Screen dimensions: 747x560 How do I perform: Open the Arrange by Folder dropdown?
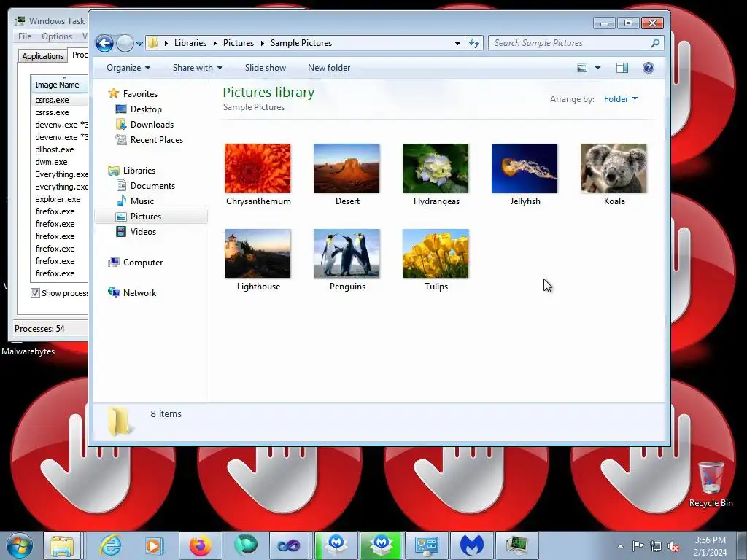click(x=620, y=98)
